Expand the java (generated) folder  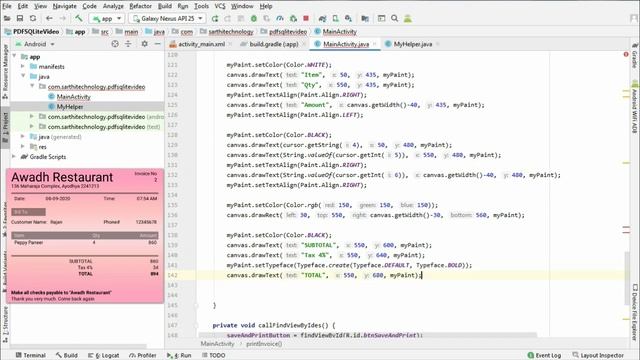coord(23,136)
